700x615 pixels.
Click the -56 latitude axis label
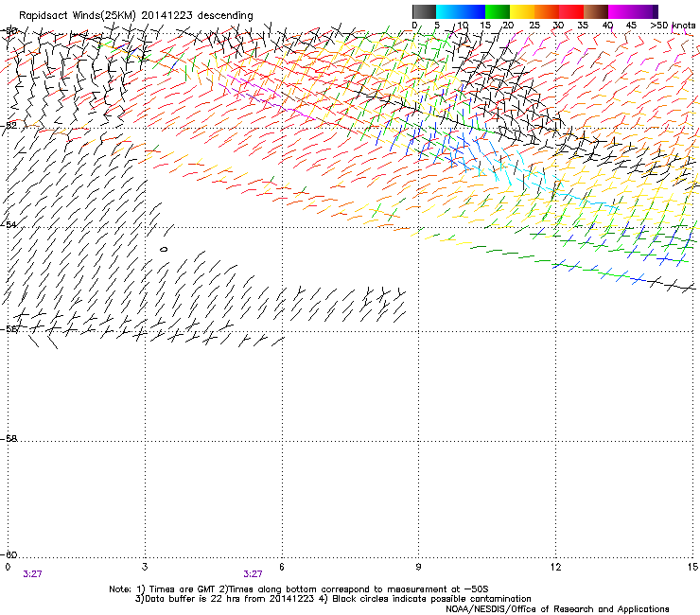click(x=9, y=328)
